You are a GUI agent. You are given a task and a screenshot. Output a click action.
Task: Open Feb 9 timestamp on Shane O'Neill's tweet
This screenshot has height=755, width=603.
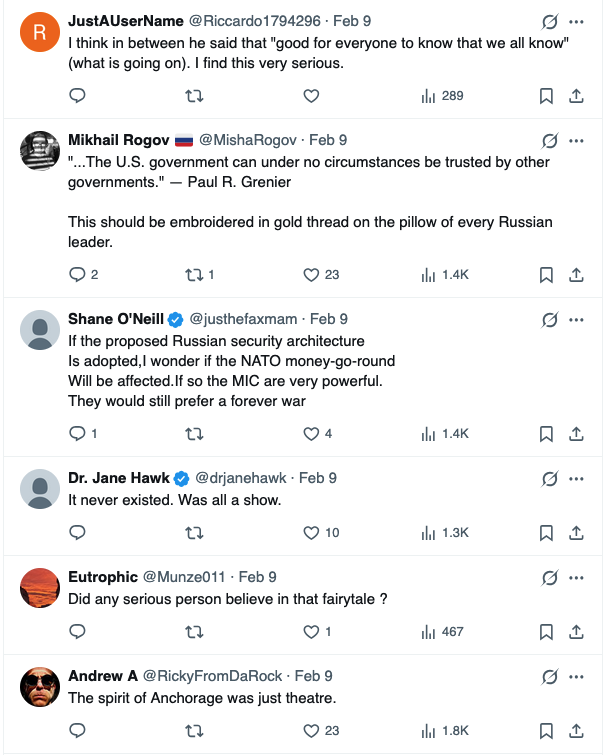click(x=329, y=319)
